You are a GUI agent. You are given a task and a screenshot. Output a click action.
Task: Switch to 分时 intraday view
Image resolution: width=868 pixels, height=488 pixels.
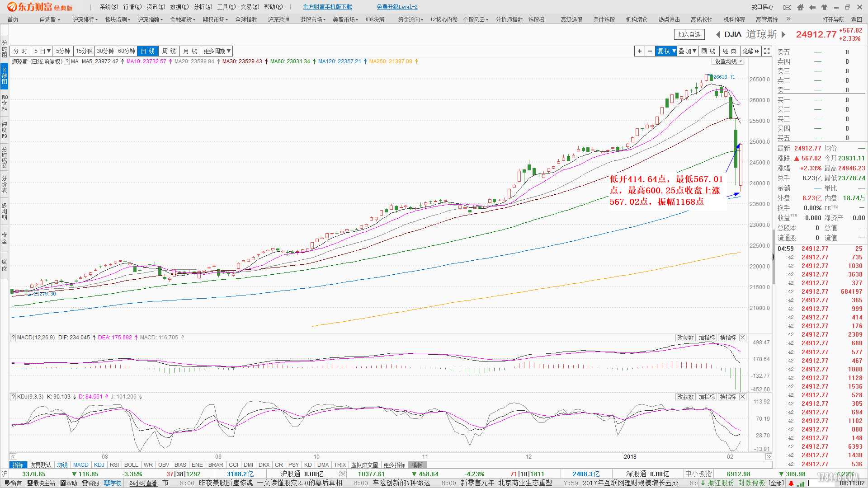click(20, 51)
